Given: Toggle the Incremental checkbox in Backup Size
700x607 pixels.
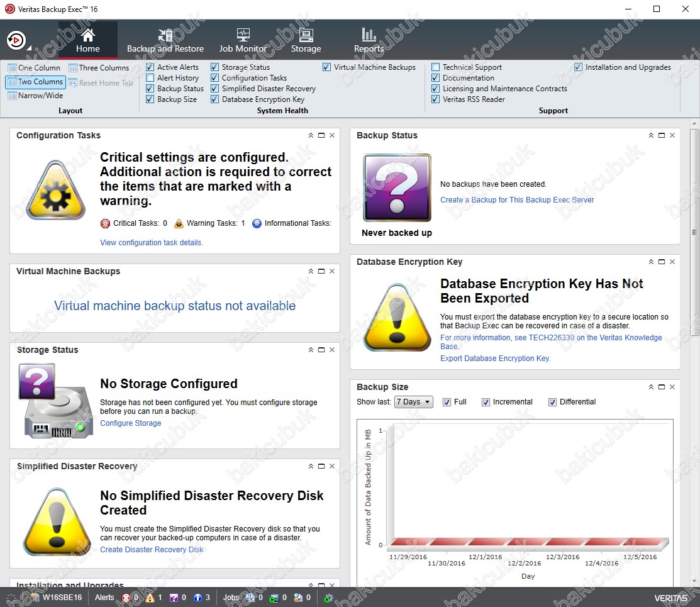Looking at the screenshot, I should point(486,402).
